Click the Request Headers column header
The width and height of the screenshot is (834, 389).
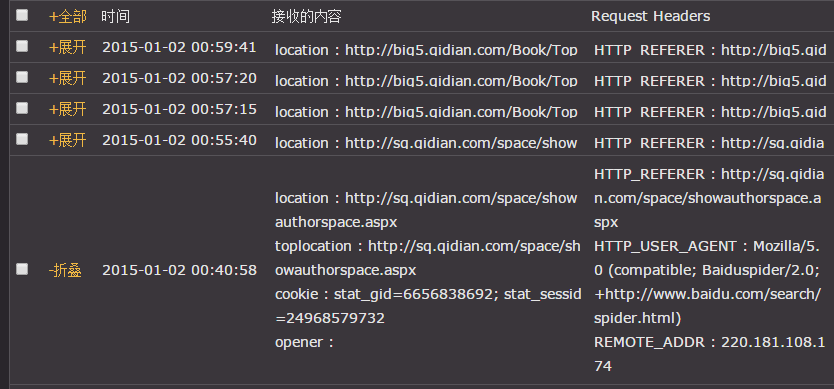[650, 16]
